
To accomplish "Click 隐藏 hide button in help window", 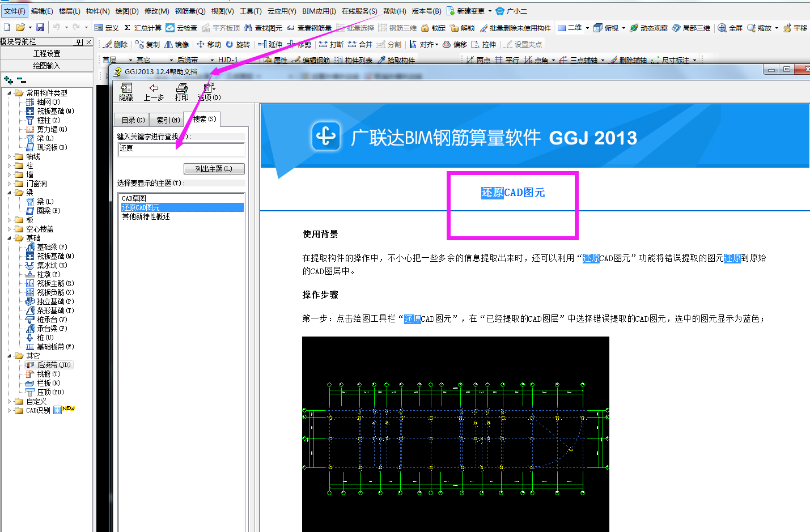I will (126, 92).
